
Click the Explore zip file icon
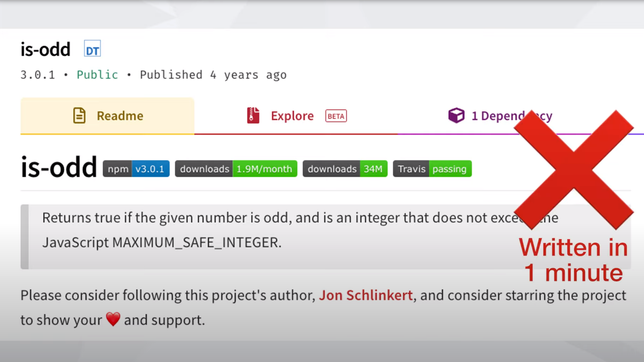coord(253,116)
